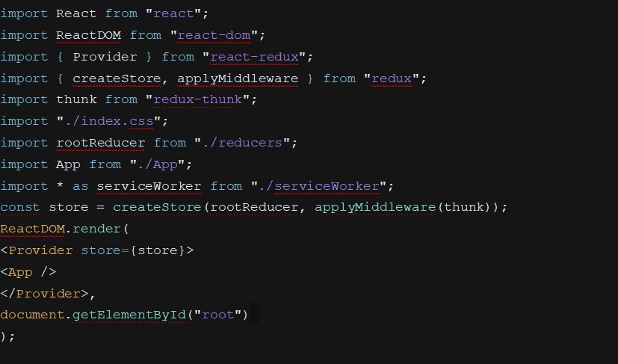Click store={store} attribute on Provider

pyautogui.click(x=133, y=250)
